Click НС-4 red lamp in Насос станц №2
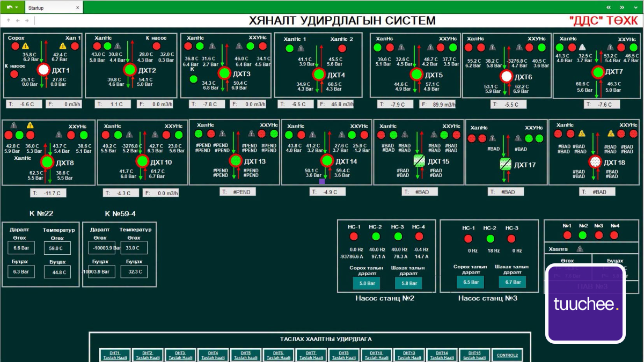Screen dimensions: 644x362 pos(419,237)
